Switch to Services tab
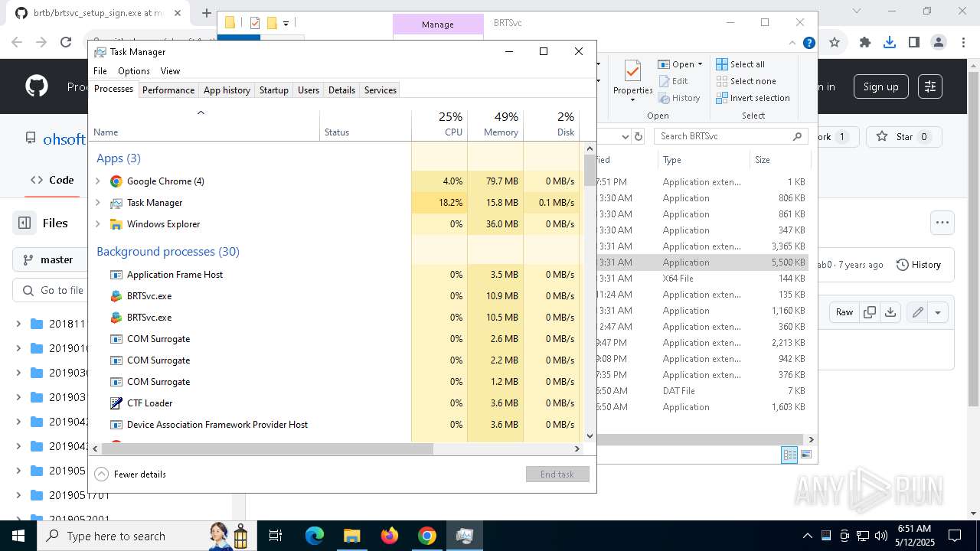 click(x=381, y=90)
